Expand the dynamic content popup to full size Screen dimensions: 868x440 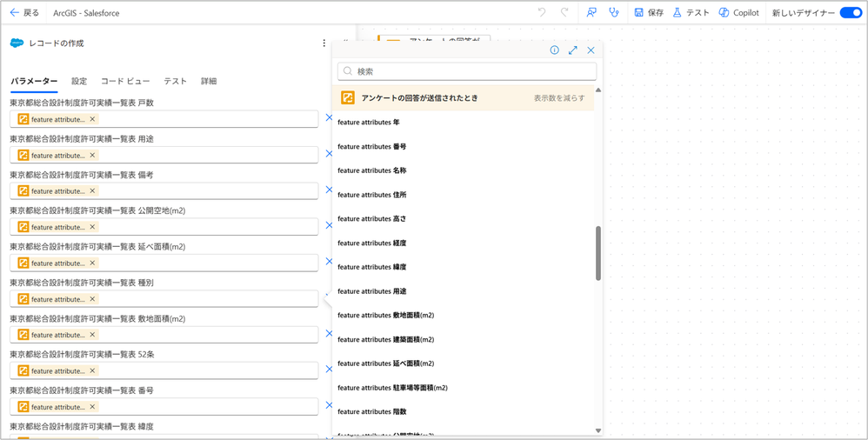pyautogui.click(x=572, y=50)
